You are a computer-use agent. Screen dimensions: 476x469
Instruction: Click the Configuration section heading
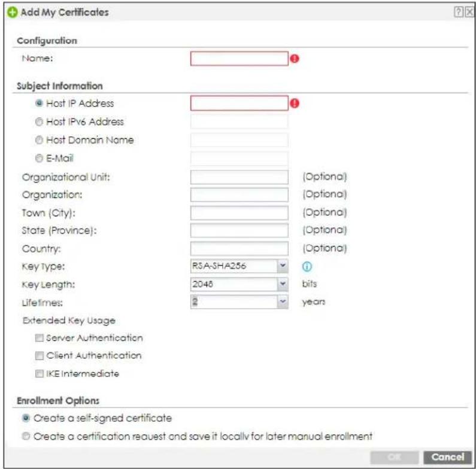click(47, 41)
